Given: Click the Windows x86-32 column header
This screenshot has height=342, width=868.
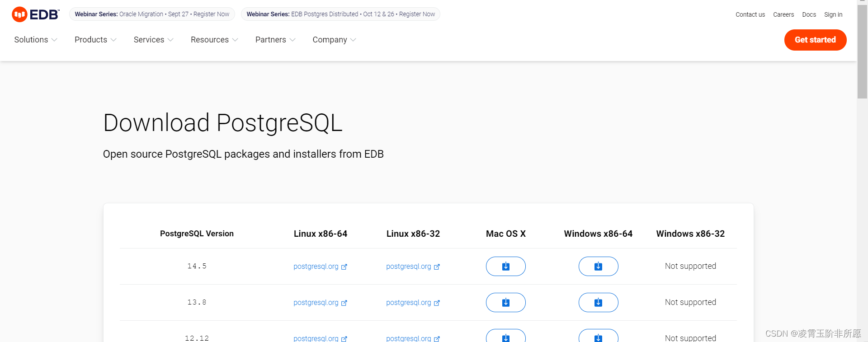Looking at the screenshot, I should point(690,234).
